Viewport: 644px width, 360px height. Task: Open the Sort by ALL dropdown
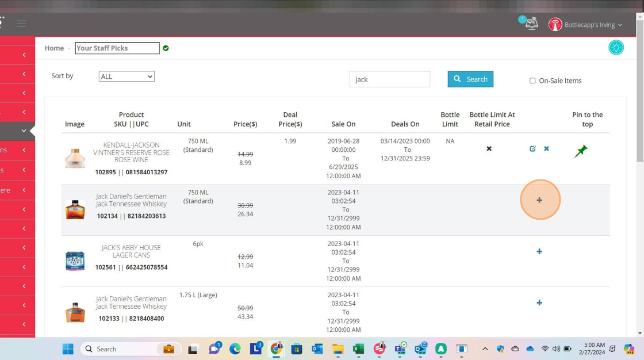[x=126, y=76]
